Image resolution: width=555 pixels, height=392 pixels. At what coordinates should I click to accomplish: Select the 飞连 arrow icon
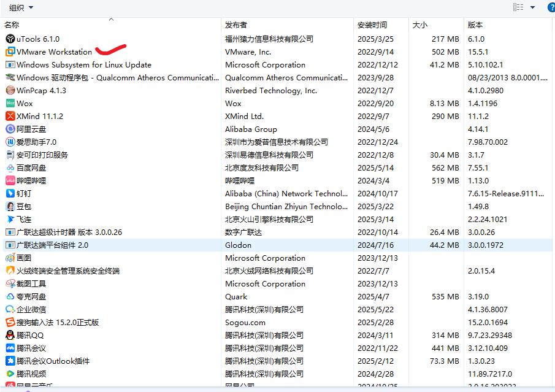(10, 219)
